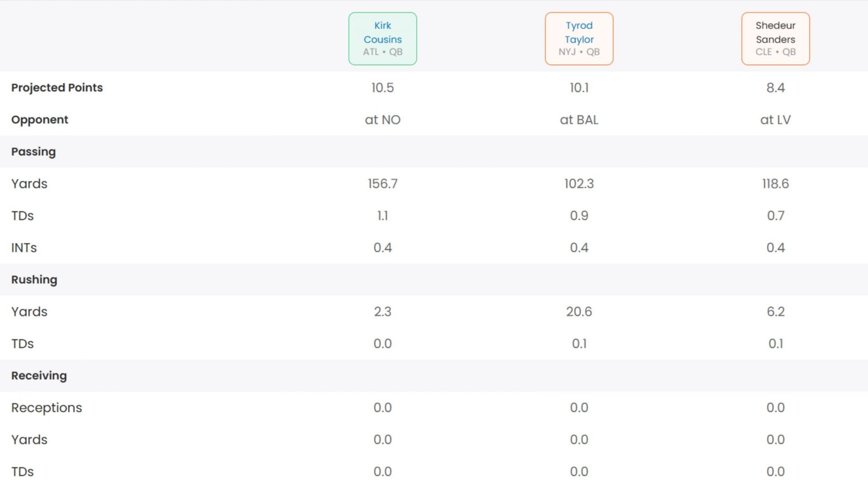Image resolution: width=868 pixels, height=494 pixels.
Task: Click Shedeur Sanders opponent at LV
Action: [775, 119]
